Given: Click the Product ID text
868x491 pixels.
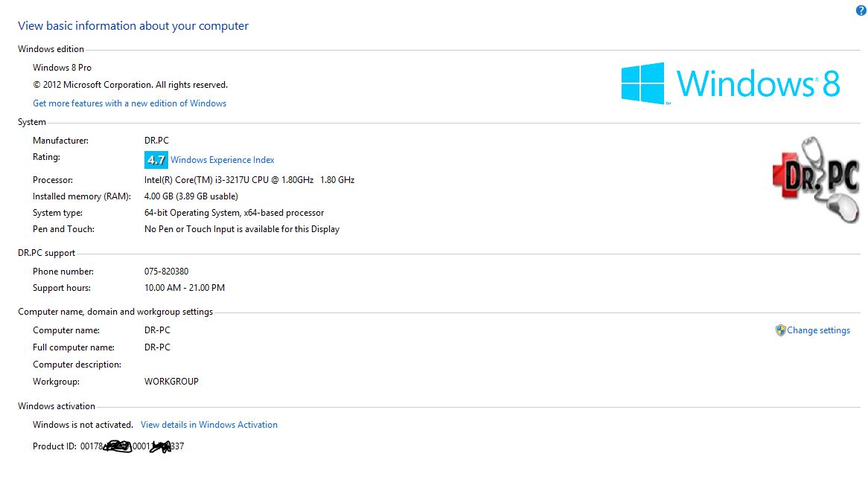Looking at the screenshot, I should (x=109, y=446).
